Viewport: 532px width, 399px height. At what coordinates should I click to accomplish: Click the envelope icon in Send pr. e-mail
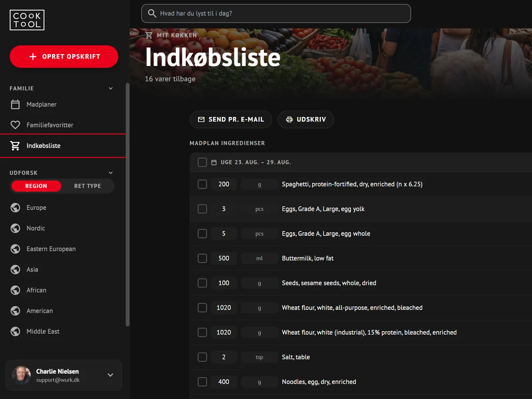tap(201, 120)
